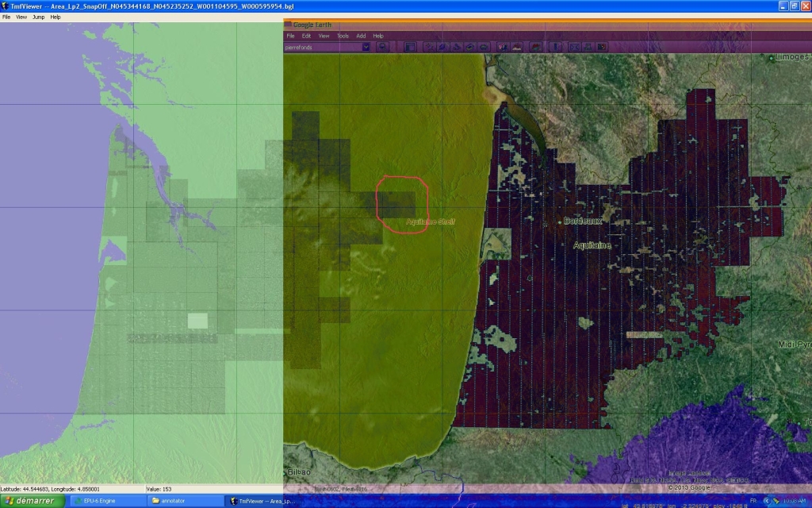Click the Aquitaine Shelf label
This screenshot has width=812, height=508.
tap(431, 222)
